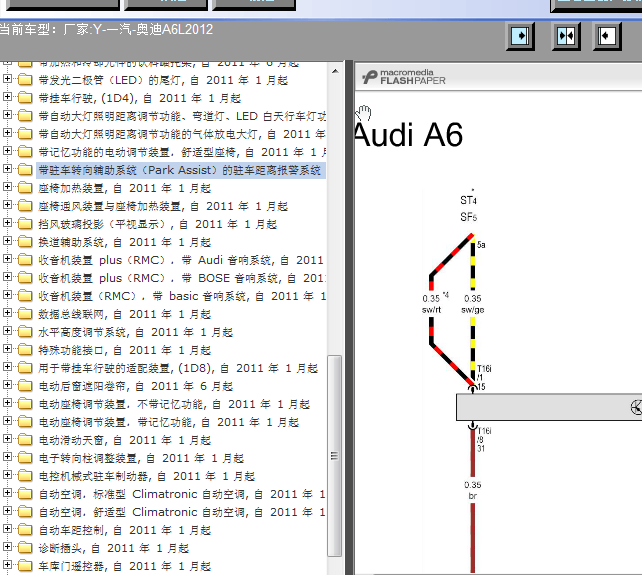
Task: Click the Macromedia FlashPaper logo
Action: [x=404, y=77]
